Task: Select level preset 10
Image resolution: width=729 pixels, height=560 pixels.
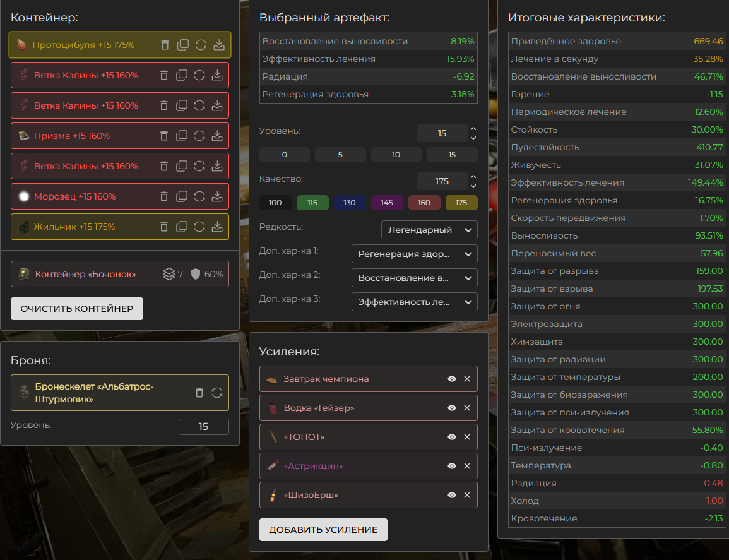Action: click(x=396, y=155)
